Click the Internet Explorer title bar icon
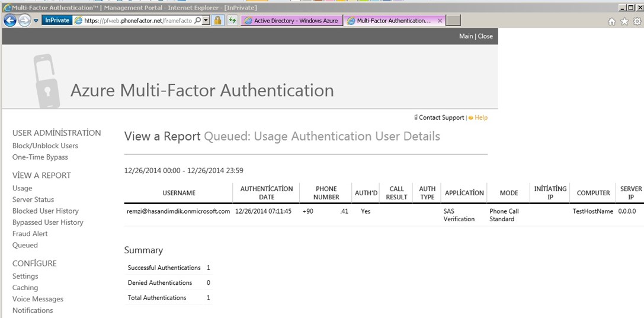The image size is (644, 318). [x=7, y=7]
